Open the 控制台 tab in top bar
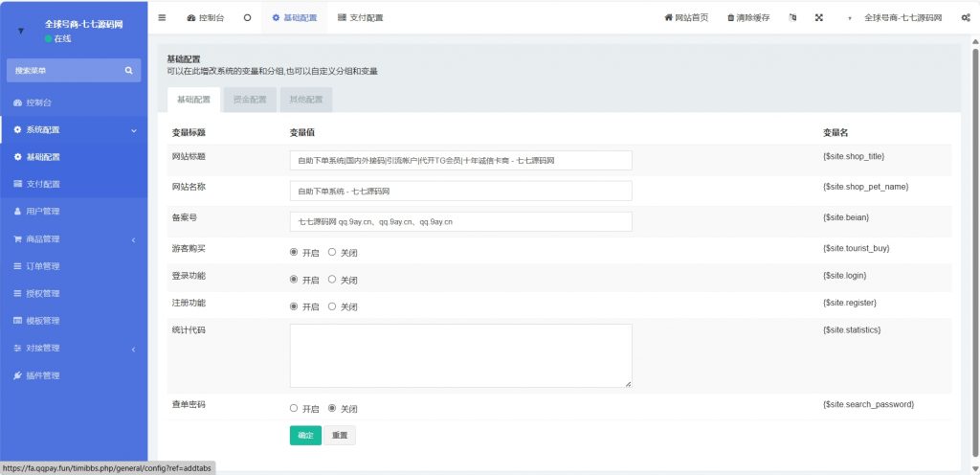 coord(206,18)
